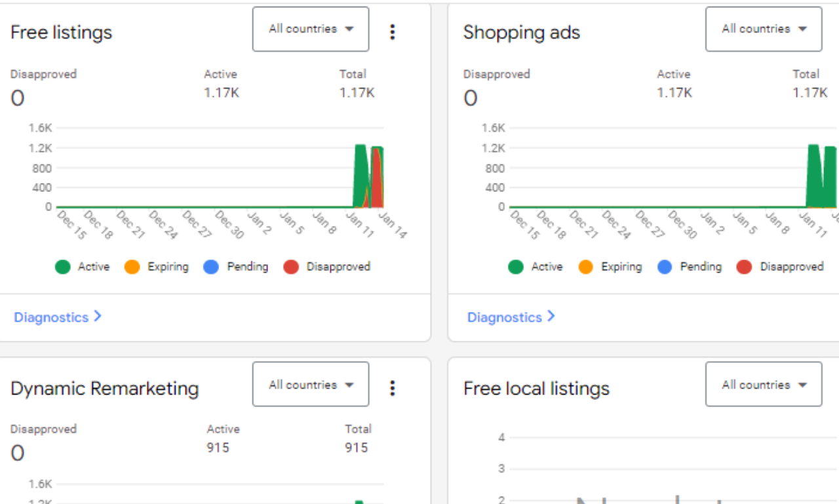
Task: Open Diagnostics from the Shopping ads card
Action: pos(505,317)
